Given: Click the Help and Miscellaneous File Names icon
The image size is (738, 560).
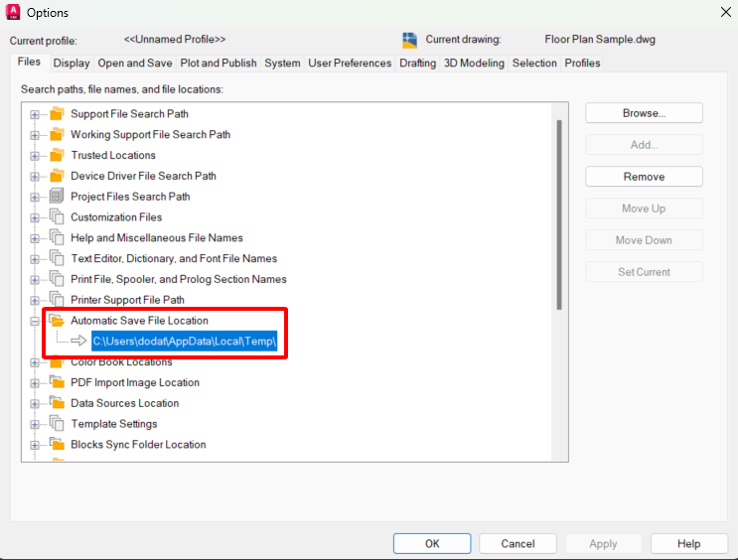Looking at the screenshot, I should 57,237.
